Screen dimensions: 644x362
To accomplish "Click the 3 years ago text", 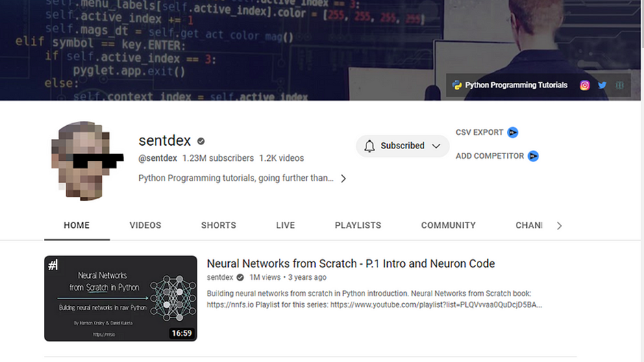I will tap(307, 277).
